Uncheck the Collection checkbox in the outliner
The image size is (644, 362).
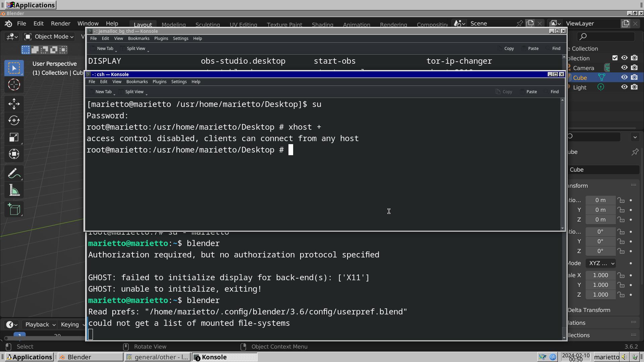point(615,57)
